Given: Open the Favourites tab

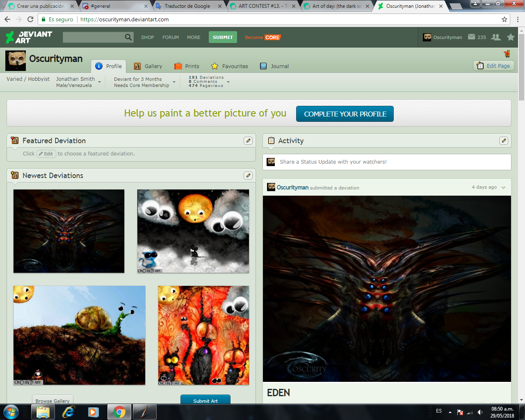Looking at the screenshot, I should tap(229, 66).
